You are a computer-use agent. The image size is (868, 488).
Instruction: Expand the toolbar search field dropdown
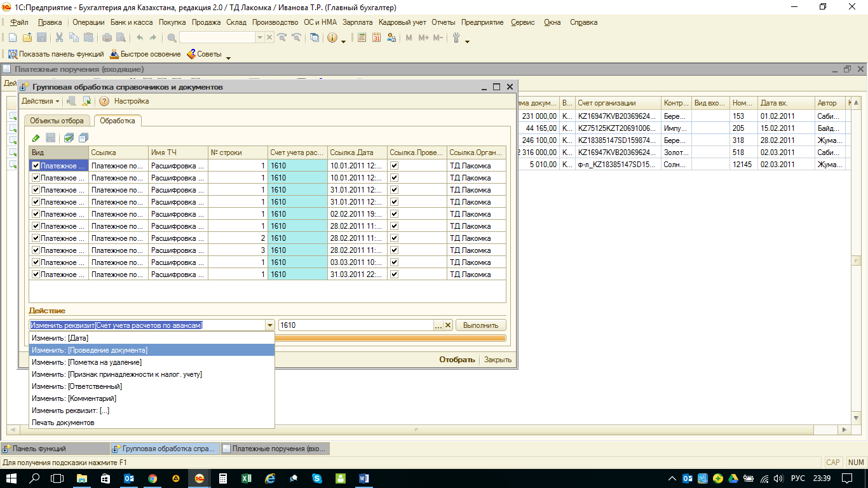coord(259,38)
